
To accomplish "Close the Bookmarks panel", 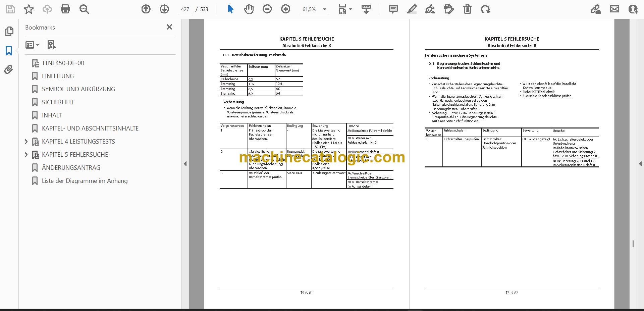I will tap(169, 27).
